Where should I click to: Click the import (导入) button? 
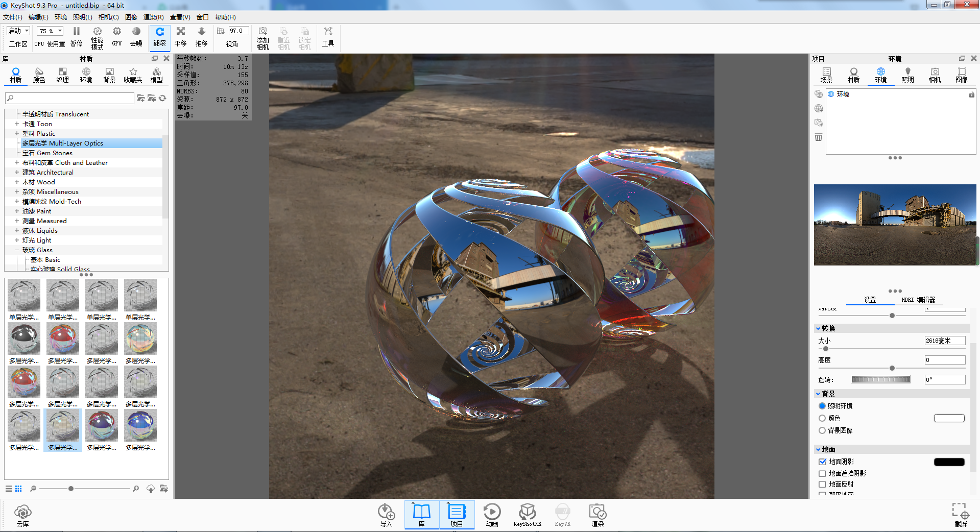tap(386, 515)
